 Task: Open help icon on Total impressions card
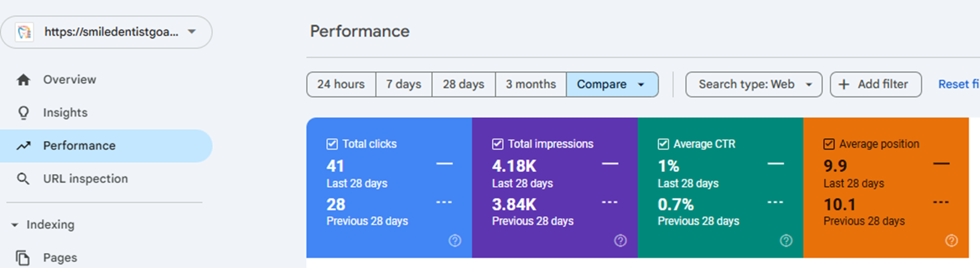621,240
